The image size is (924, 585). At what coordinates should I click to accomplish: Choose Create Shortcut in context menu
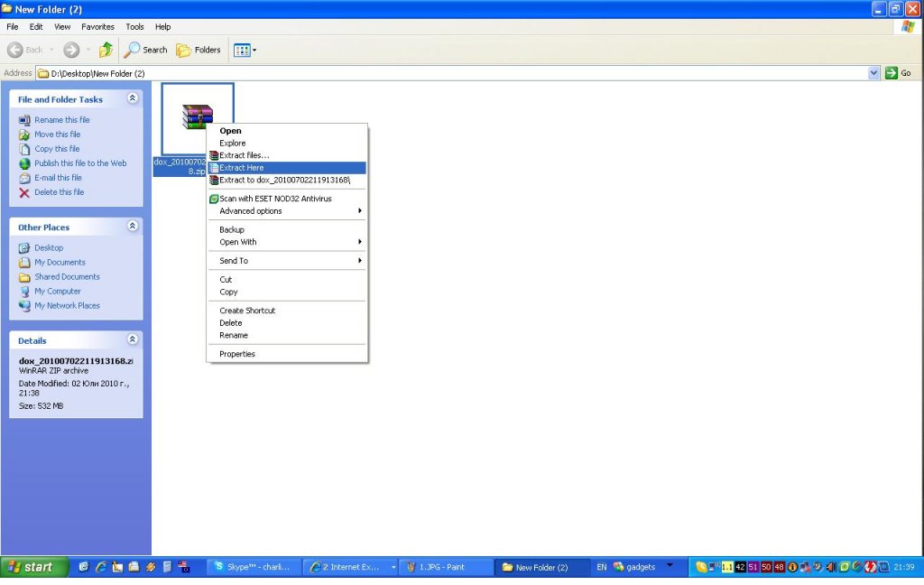click(x=287, y=311)
